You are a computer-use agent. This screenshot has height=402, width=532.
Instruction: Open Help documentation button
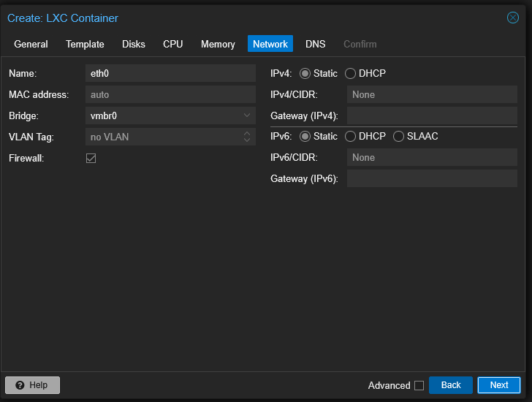pos(33,385)
